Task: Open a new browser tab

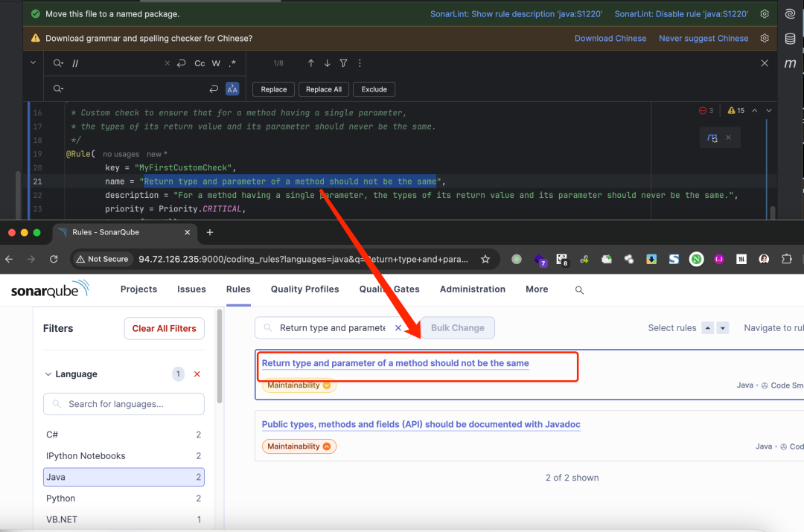Action: 210,232
